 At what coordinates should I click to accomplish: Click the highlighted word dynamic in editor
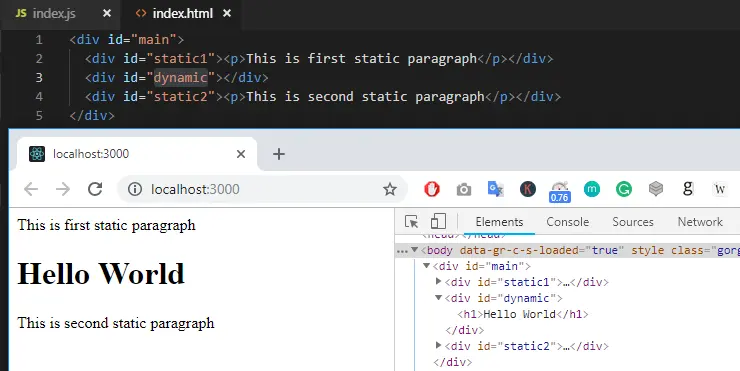[181, 77]
